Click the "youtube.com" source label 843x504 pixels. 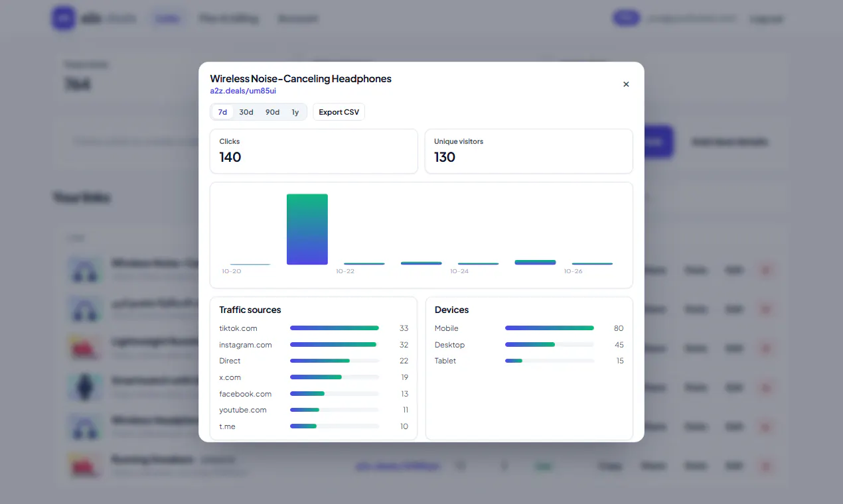(x=243, y=410)
